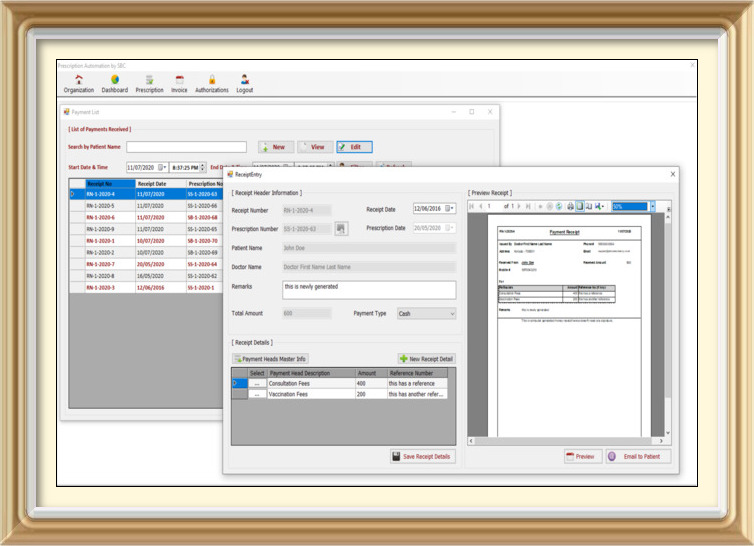754x546 pixels.
Task: Click prescription lookup icon beside Prescription Number
Action: [341, 228]
